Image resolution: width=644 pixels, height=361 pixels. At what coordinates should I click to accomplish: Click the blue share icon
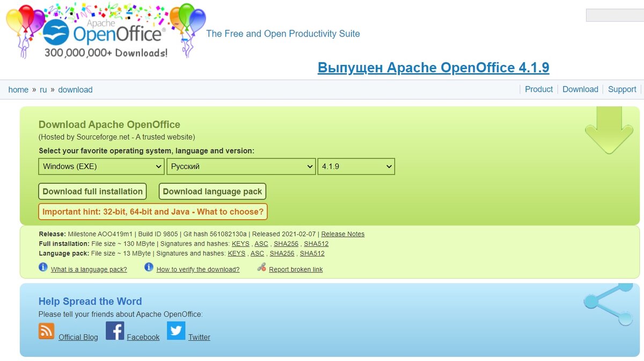point(609,304)
